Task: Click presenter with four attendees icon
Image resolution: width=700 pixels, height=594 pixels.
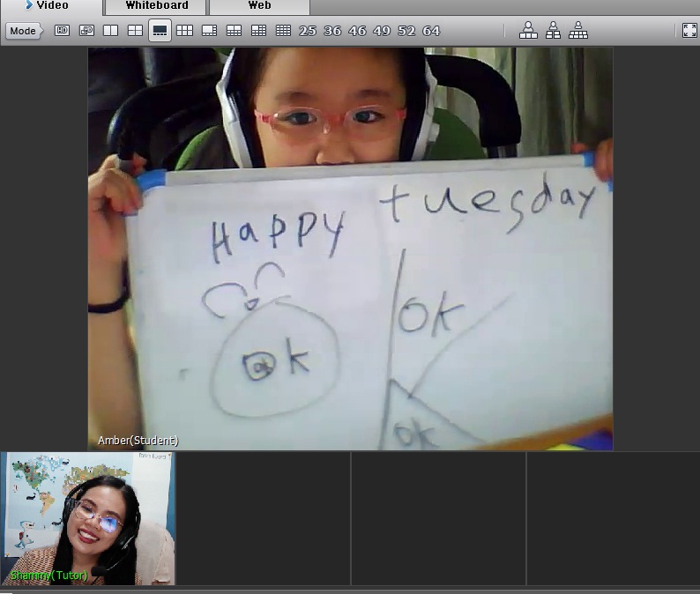Action: click(x=553, y=31)
